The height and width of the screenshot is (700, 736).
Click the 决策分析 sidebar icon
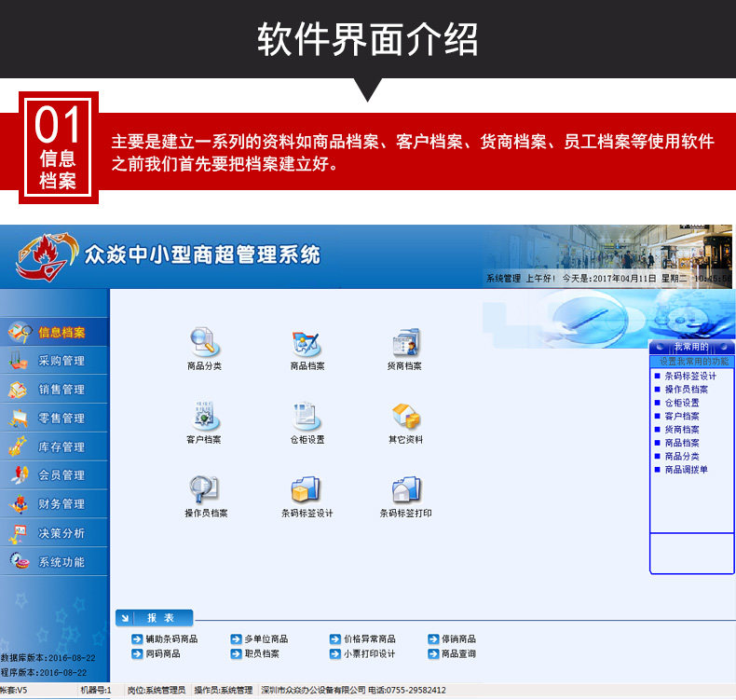click(18, 533)
